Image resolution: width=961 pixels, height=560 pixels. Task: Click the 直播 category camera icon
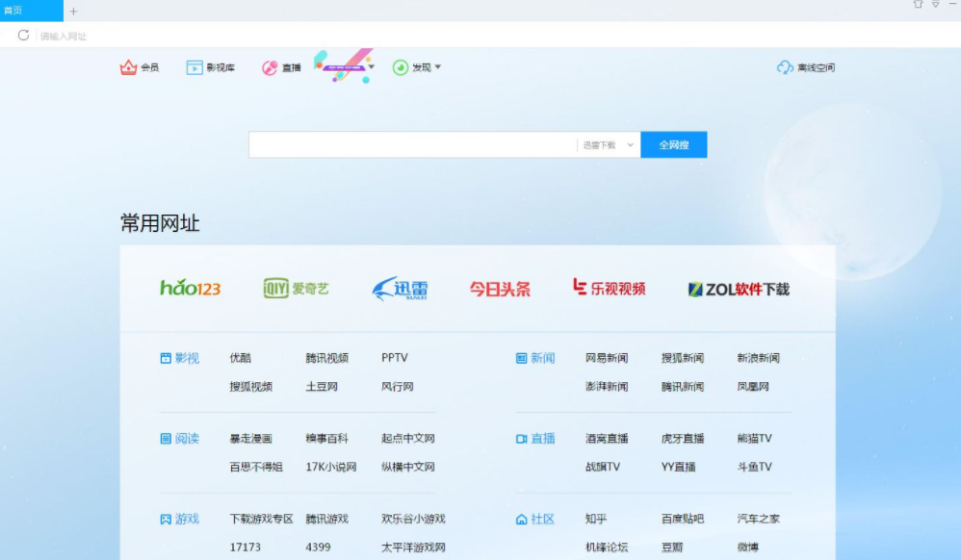521,439
